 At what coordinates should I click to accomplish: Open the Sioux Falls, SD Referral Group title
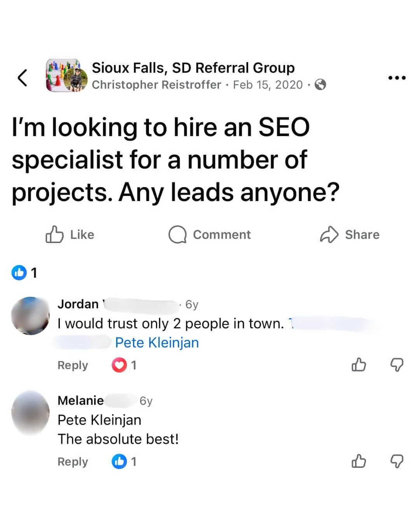point(193,68)
